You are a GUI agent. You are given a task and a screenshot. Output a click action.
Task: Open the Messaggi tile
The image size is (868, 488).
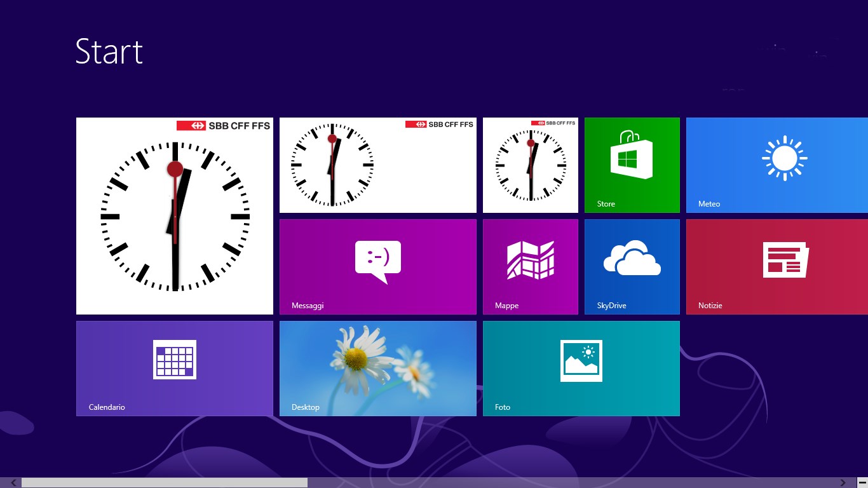coord(378,267)
